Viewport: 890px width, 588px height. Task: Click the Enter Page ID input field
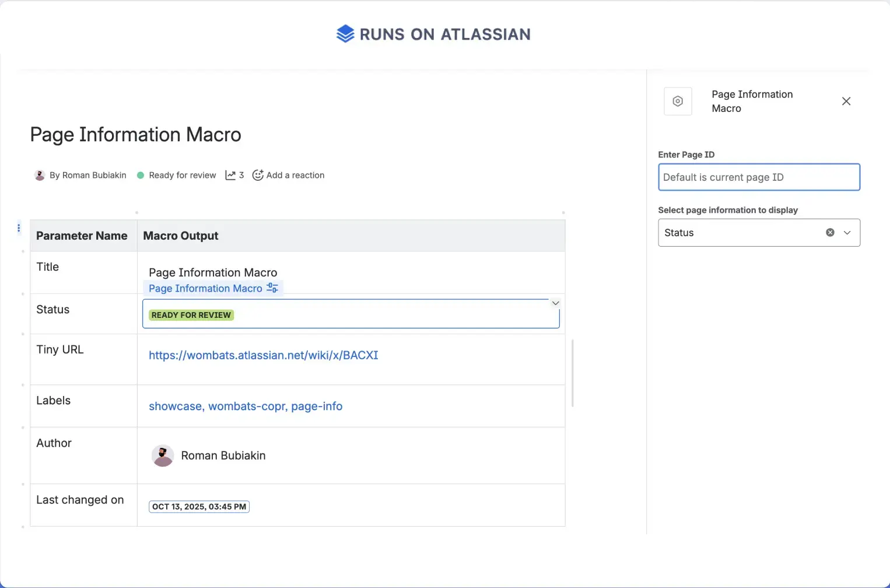pyautogui.click(x=759, y=177)
